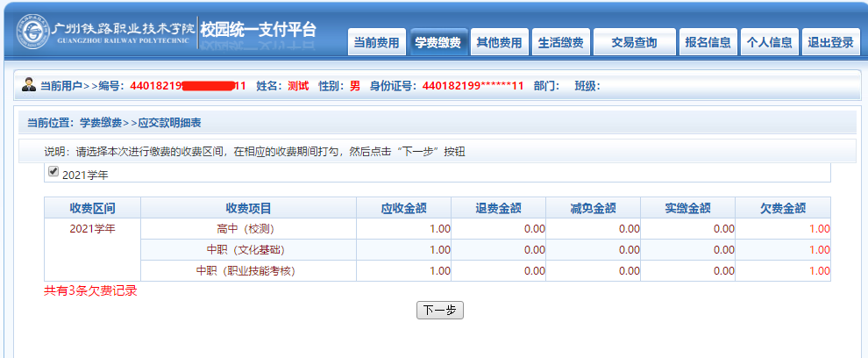Viewport: 868px width, 358px height.
Task: Tick the 2021学年 checkbox
Action: (53, 173)
